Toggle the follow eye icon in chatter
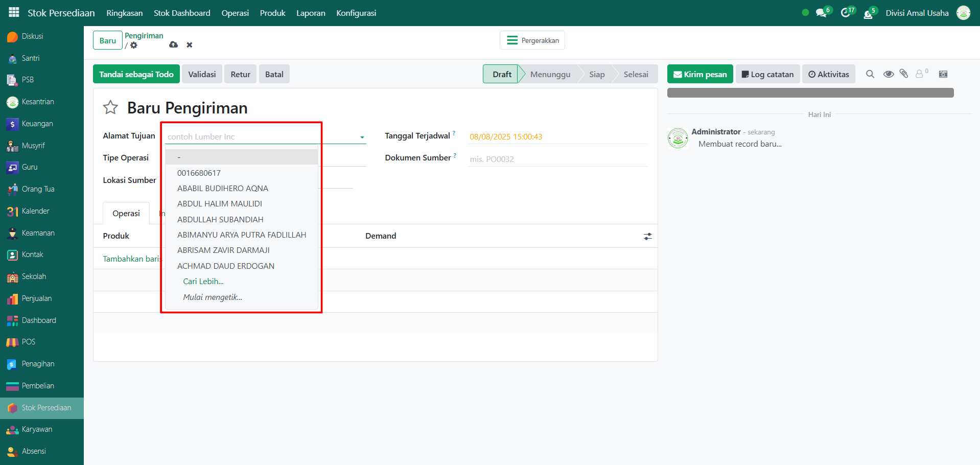Image resolution: width=980 pixels, height=465 pixels. coord(889,74)
